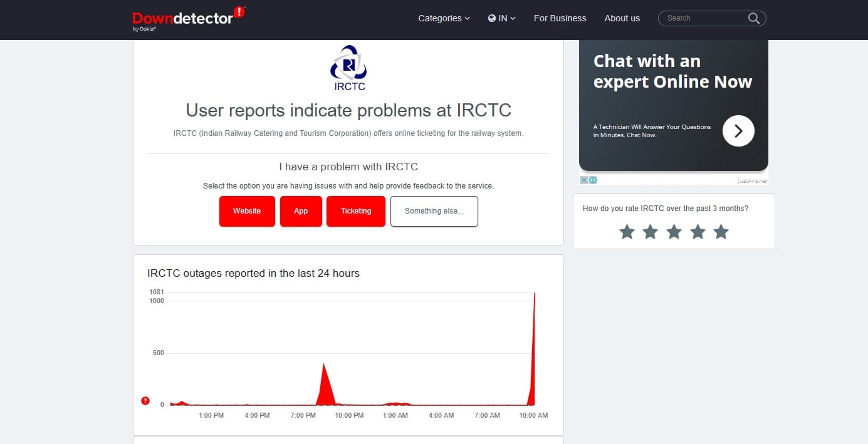Image resolution: width=868 pixels, height=444 pixels.
Task: Click the 10:00 PM axis label
Action: tap(349, 415)
